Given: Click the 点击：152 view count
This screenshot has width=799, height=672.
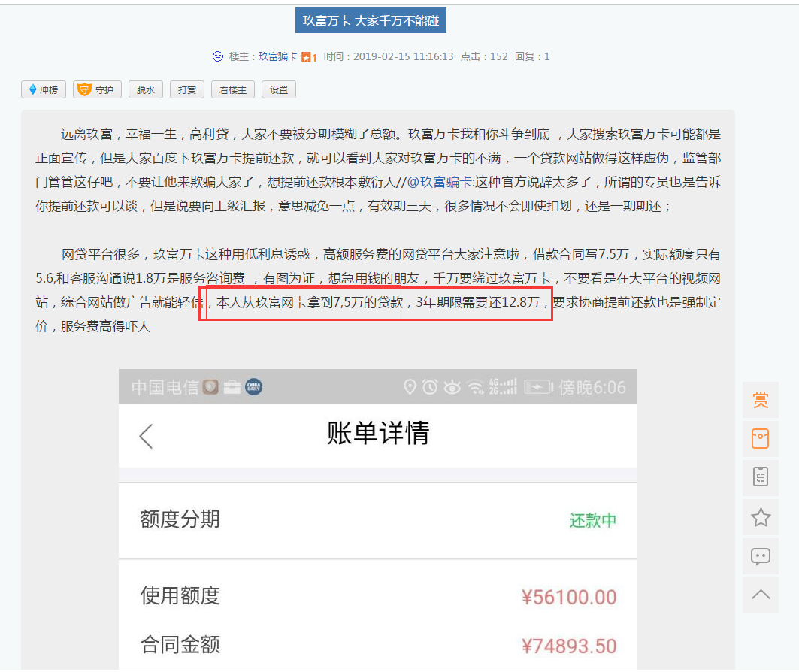Looking at the screenshot, I should coord(484,56).
